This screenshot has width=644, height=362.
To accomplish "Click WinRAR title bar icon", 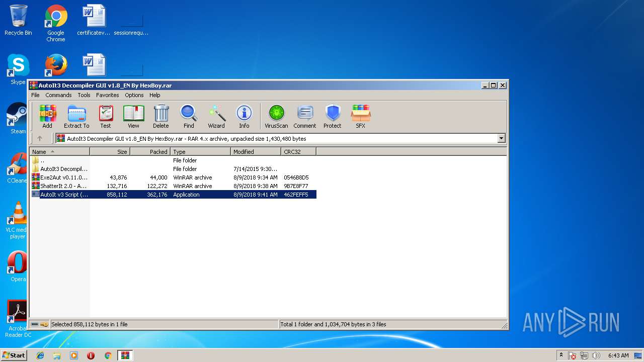I will click(x=34, y=85).
